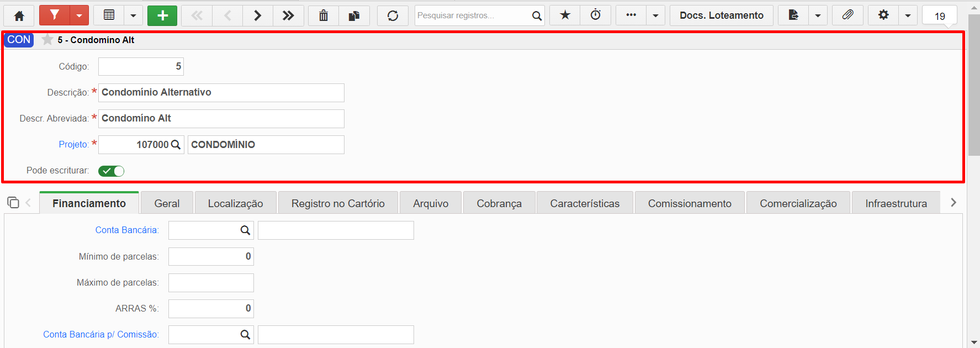Mark record 5 as favorite star
Image resolution: width=980 pixels, height=348 pixels.
coord(47,40)
